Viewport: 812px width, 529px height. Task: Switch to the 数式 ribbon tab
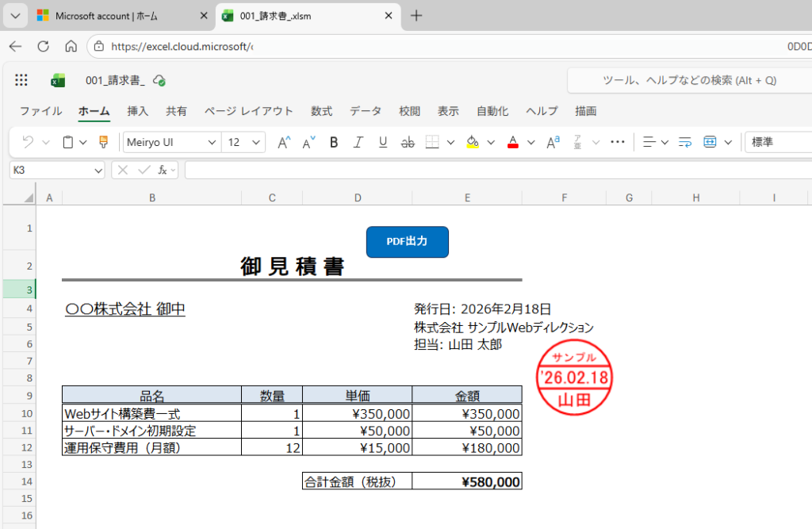pos(321,111)
